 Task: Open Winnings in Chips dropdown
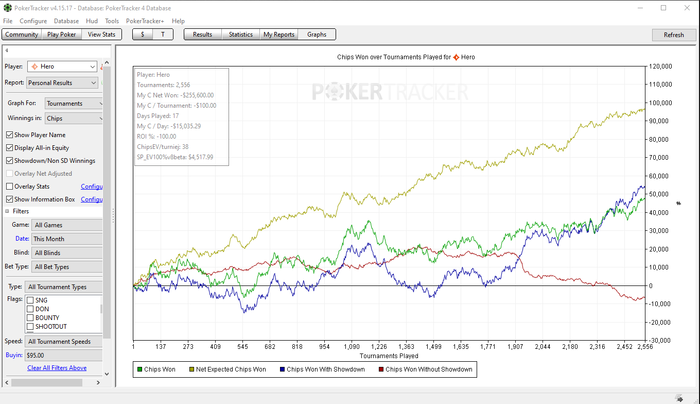74,119
